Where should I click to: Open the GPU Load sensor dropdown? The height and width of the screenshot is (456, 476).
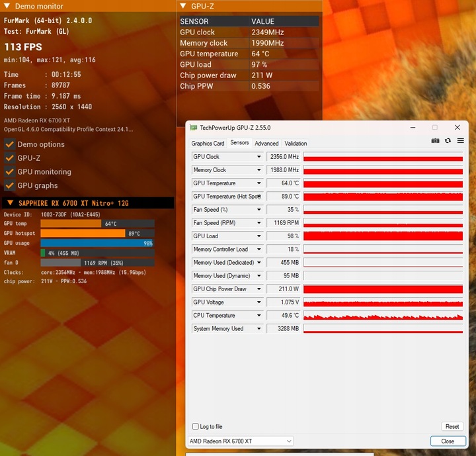coord(258,236)
